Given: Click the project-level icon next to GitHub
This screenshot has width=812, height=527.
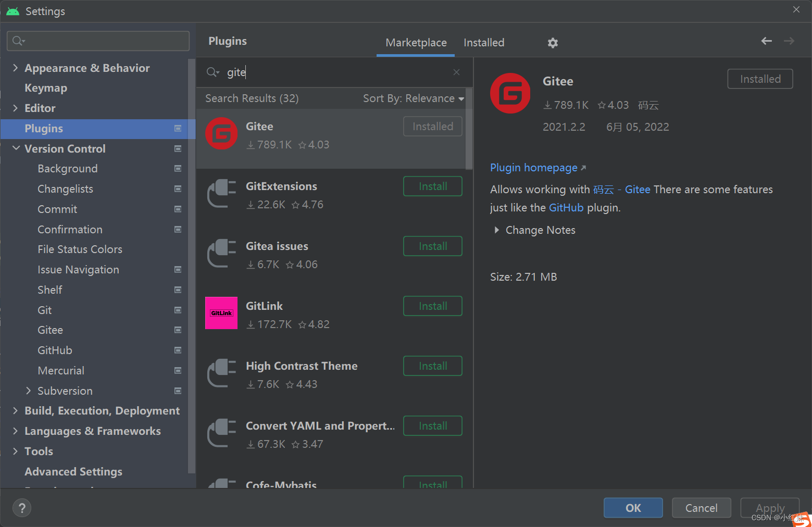Looking at the screenshot, I should click(x=178, y=350).
